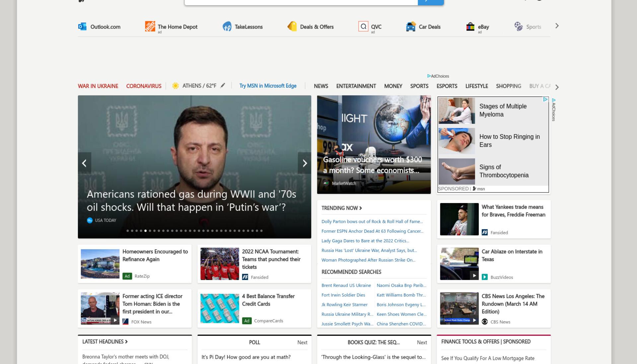Open the Lifestyle tab
637x364 pixels.
(x=477, y=86)
